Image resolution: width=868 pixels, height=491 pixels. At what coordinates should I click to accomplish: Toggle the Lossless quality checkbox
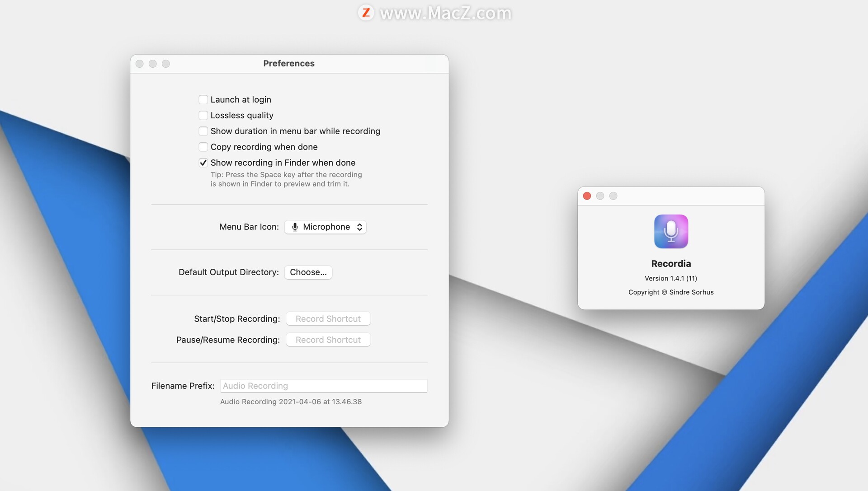(203, 116)
